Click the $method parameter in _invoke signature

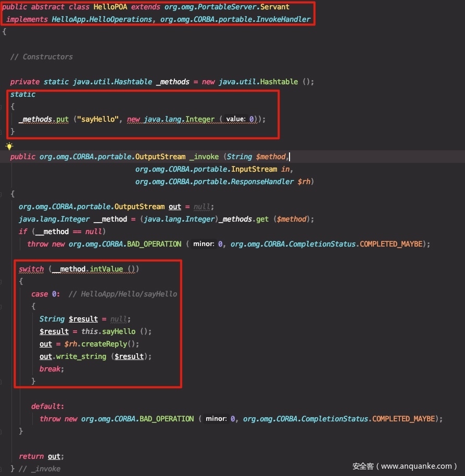(x=271, y=157)
